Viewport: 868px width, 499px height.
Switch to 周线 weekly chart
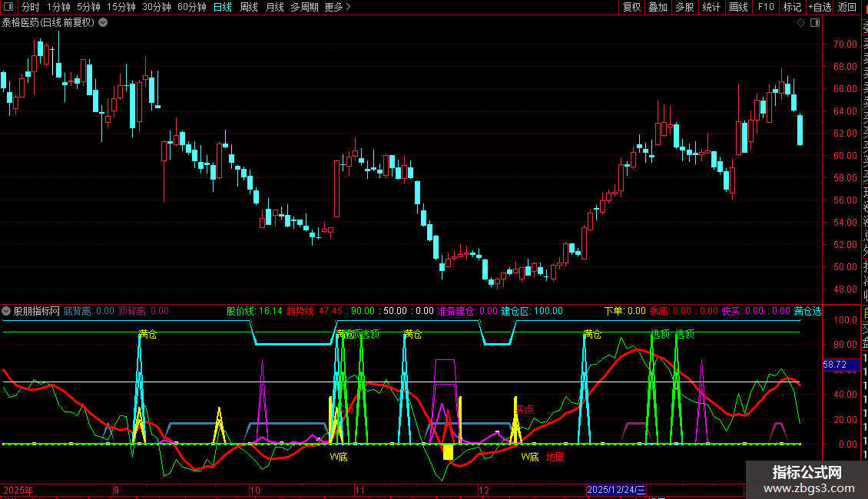point(249,7)
